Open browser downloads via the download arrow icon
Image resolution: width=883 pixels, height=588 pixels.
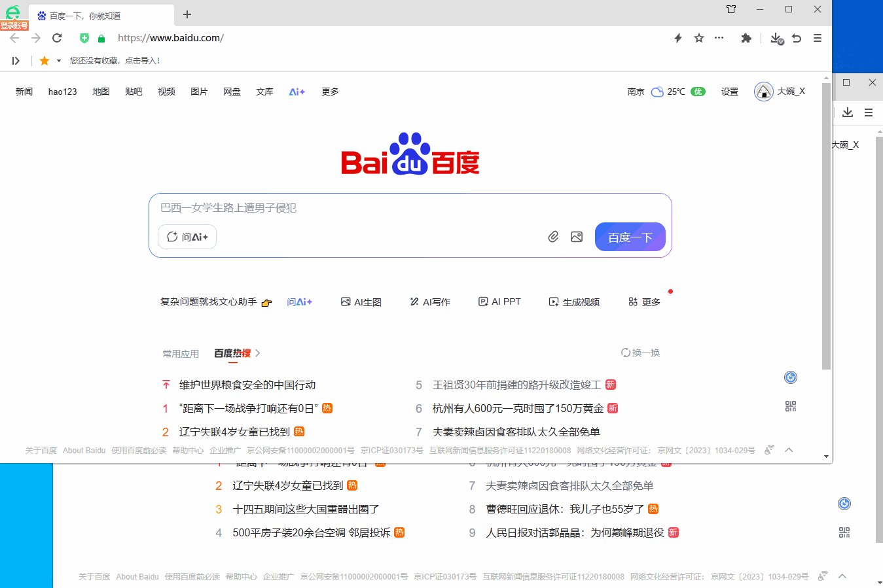[777, 38]
